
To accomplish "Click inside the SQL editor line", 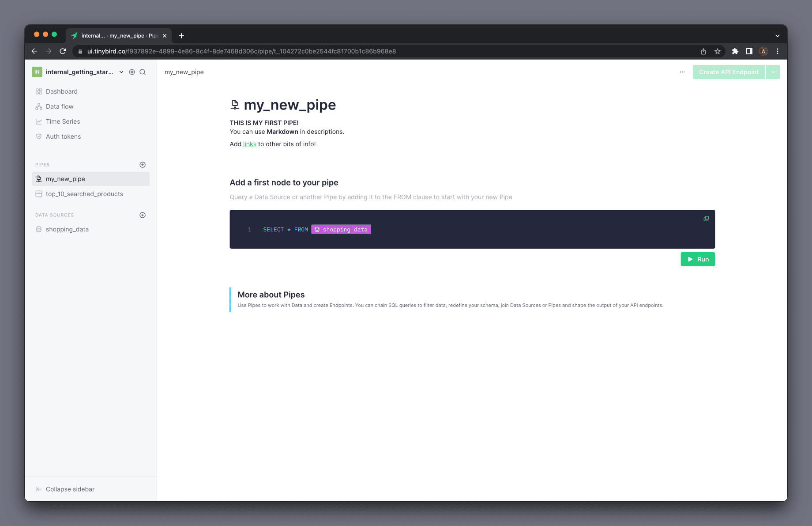I will click(x=485, y=230).
